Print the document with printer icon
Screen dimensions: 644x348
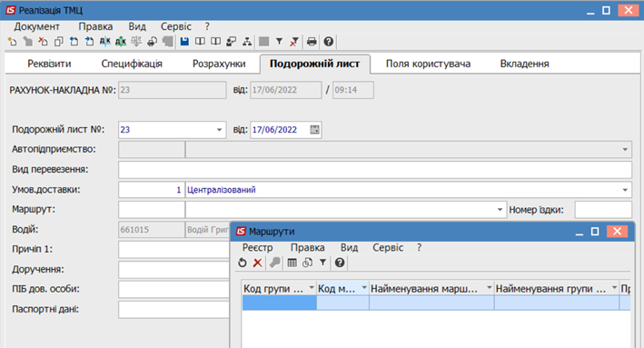point(312,42)
